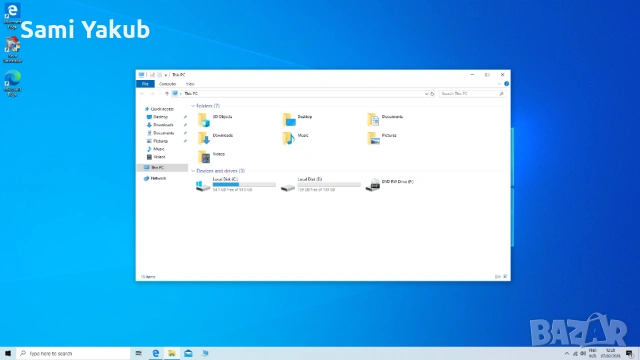640x360 pixels.
Task: Go up one level with Up arrow
Action: (x=167, y=94)
